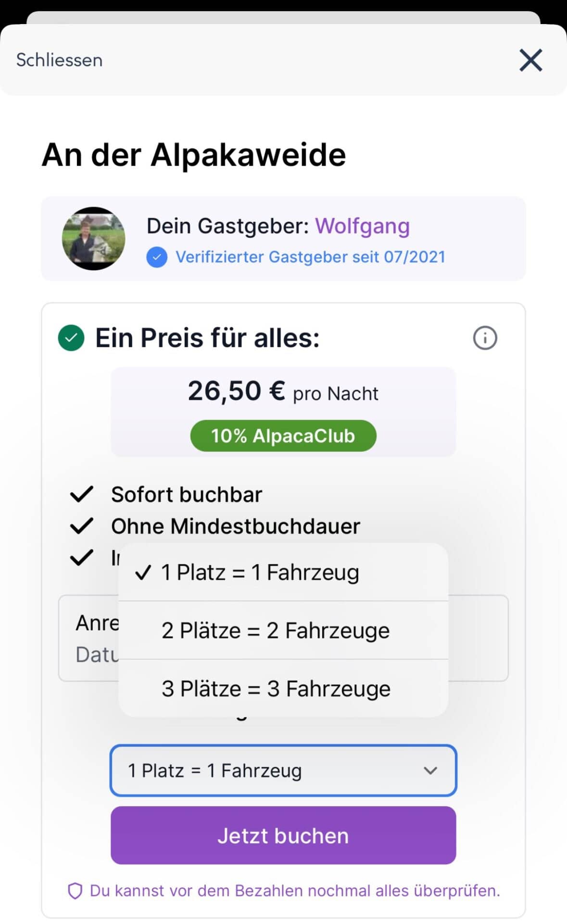
Task: Click the chevron of the Platz dropdown
Action: (x=430, y=770)
